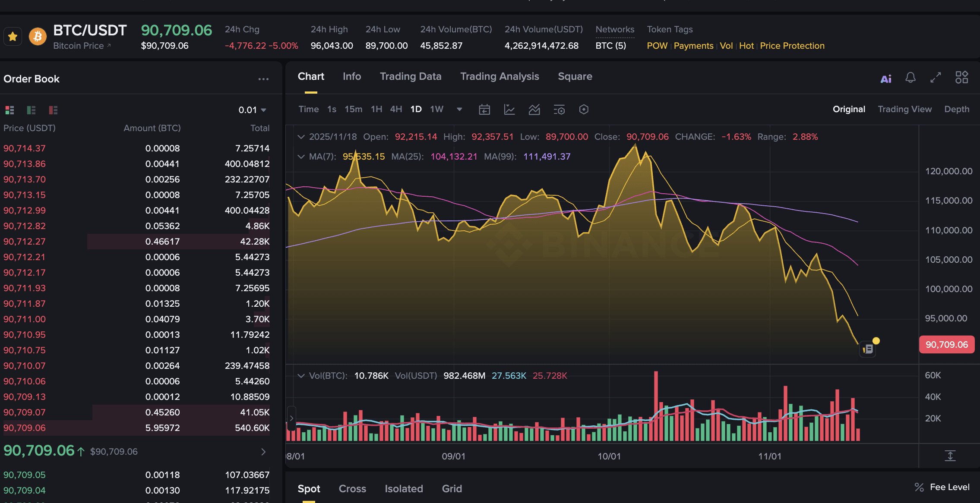This screenshot has width=980, height=503.
Task: Open the calendar playback icon
Action: pyautogui.click(x=484, y=109)
